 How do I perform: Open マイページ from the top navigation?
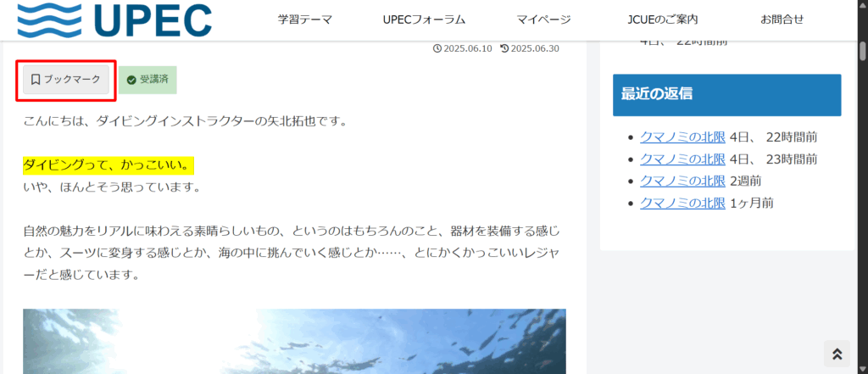543,20
